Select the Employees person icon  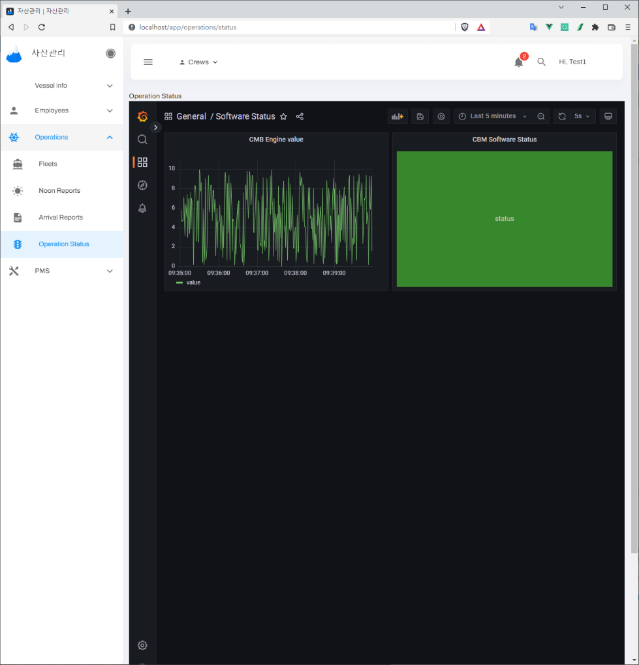14,111
